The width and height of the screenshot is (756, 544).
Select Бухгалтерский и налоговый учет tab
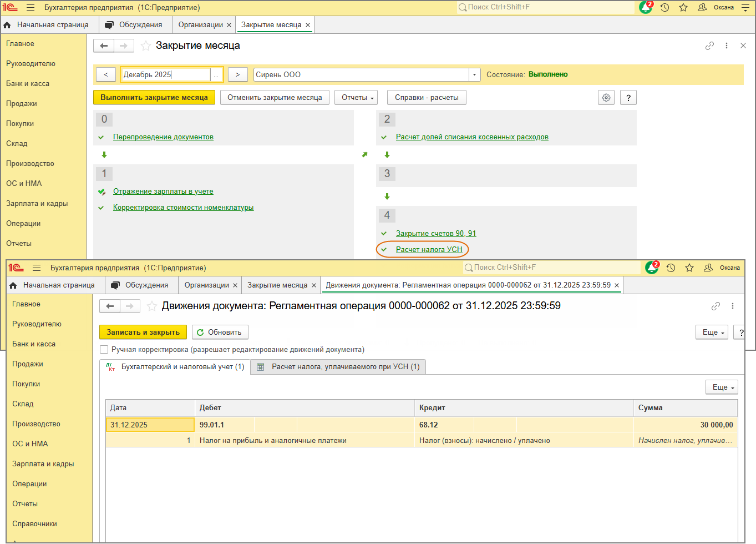[175, 367]
